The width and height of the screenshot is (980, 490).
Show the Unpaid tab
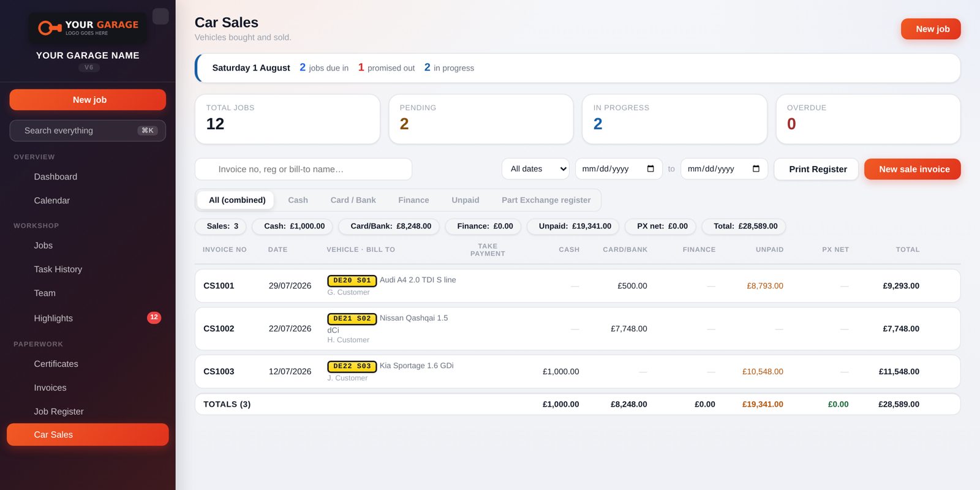(466, 200)
